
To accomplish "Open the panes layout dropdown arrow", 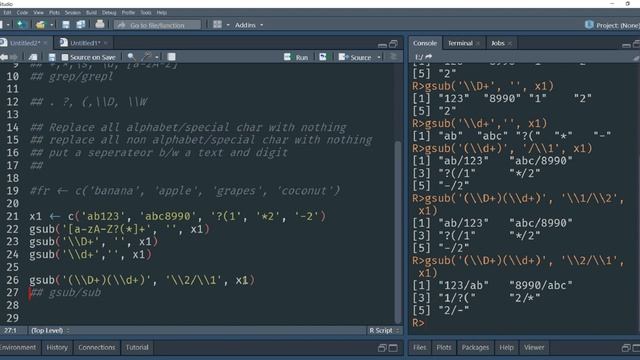I will coord(228,25).
